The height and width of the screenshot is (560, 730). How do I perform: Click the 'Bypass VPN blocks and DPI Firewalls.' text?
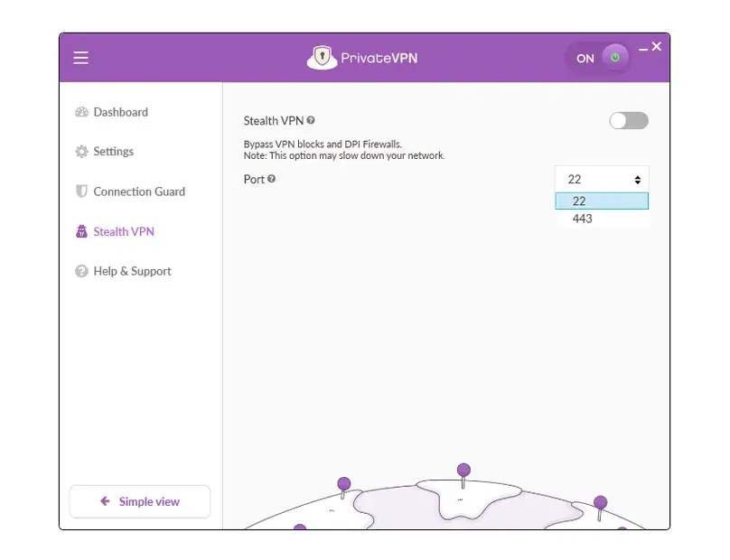(x=323, y=145)
